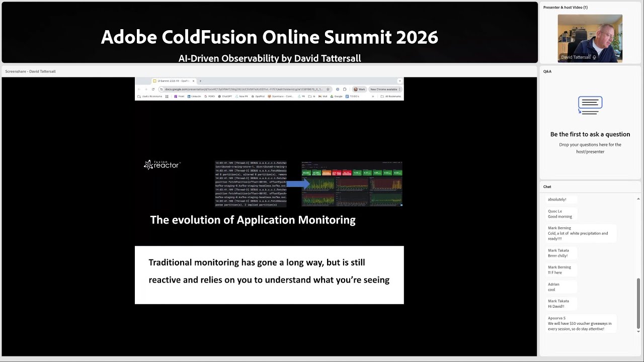644x362 pixels.
Task: Click Mark Takata's 'Hi David!!' chat message
Action: pyautogui.click(x=556, y=306)
